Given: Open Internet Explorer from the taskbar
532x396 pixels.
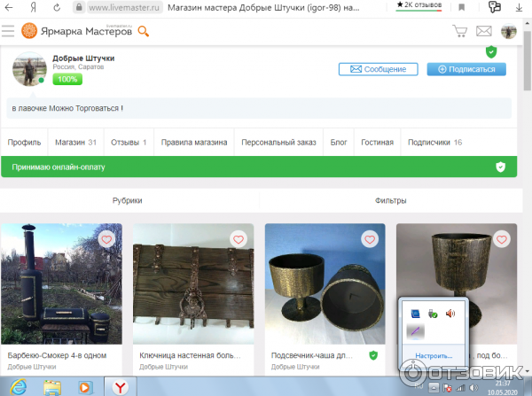Looking at the screenshot, I should pos(19,386).
